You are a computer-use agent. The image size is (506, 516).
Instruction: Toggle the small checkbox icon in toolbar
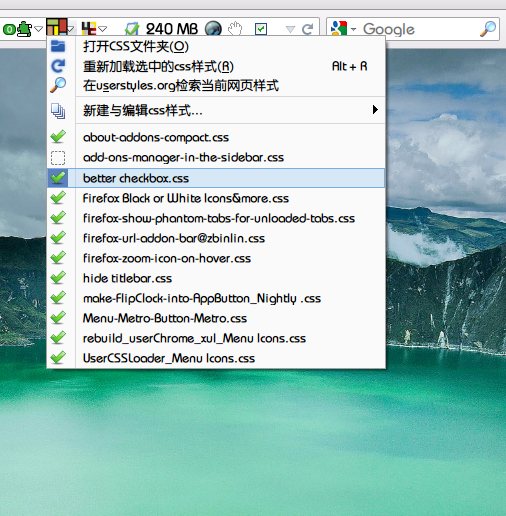261,29
